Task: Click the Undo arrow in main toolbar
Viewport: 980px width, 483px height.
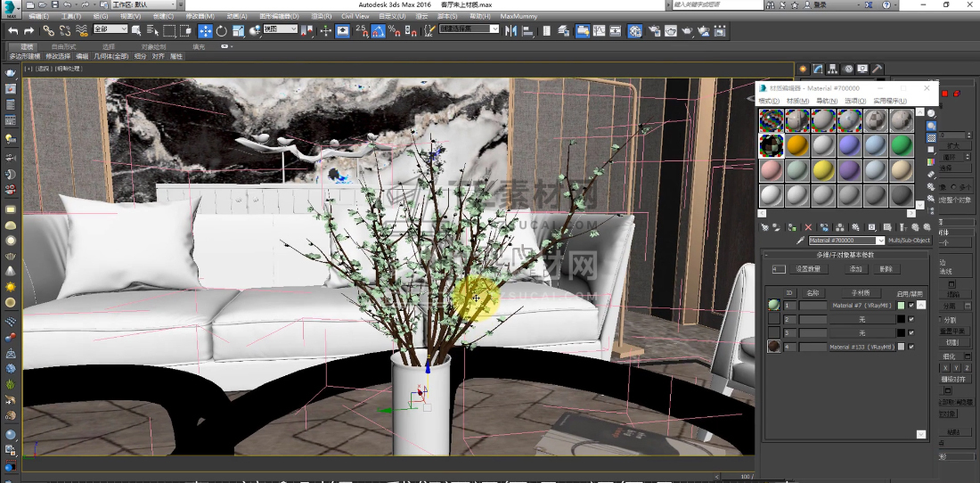Action: pyautogui.click(x=13, y=31)
